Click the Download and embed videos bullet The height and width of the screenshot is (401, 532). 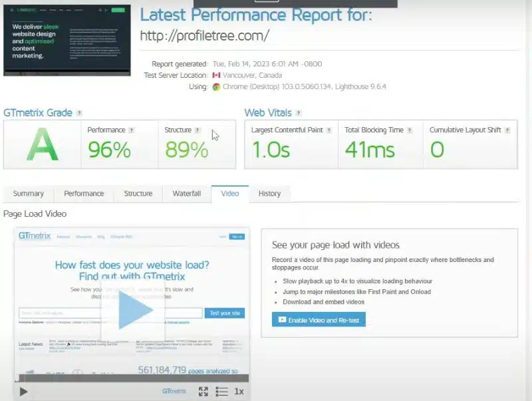coord(324,302)
